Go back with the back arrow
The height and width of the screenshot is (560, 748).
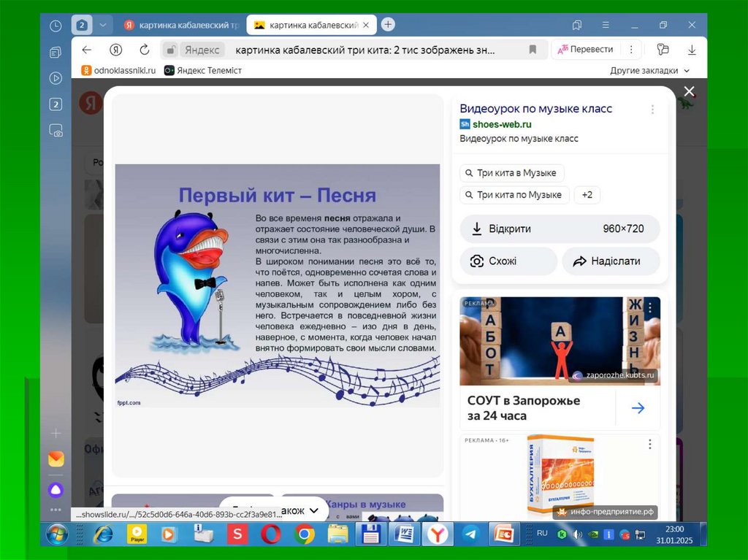(86, 50)
